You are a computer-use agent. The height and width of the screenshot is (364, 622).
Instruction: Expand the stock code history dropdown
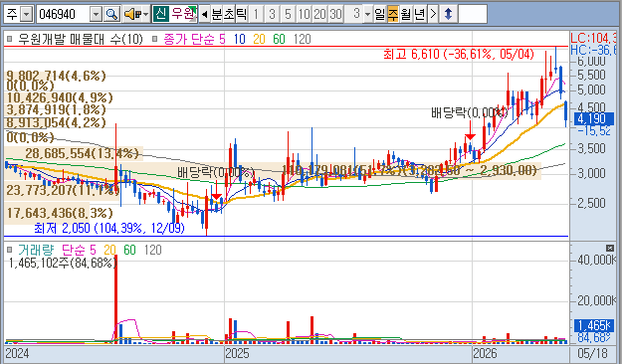tap(96, 15)
